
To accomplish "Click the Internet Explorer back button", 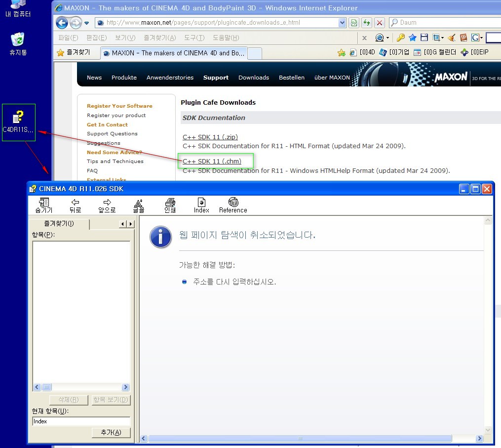I will click(62, 23).
